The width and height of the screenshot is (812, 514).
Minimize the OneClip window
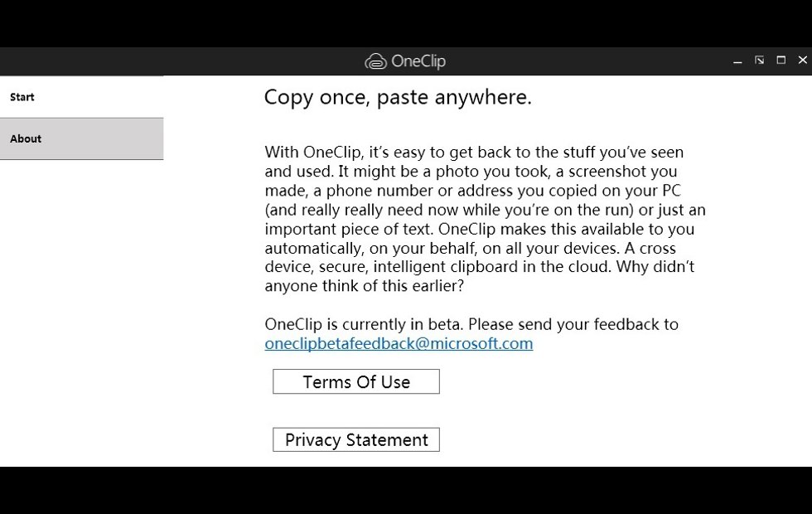pos(737,61)
